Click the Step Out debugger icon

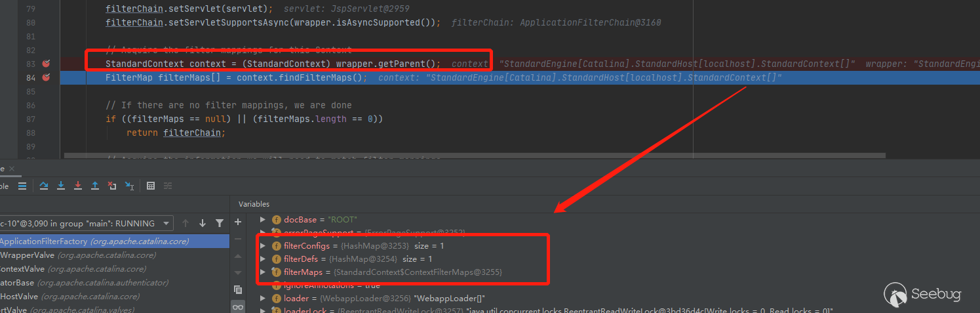95,186
